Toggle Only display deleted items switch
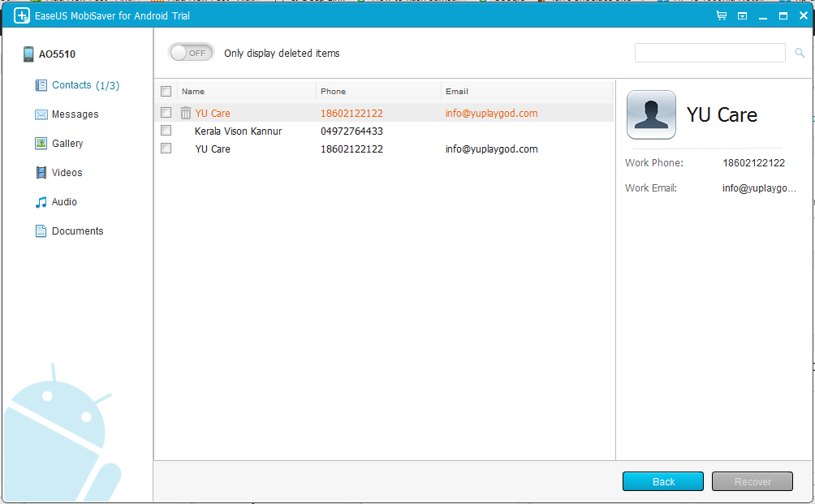This screenshot has width=815, height=504. click(192, 53)
